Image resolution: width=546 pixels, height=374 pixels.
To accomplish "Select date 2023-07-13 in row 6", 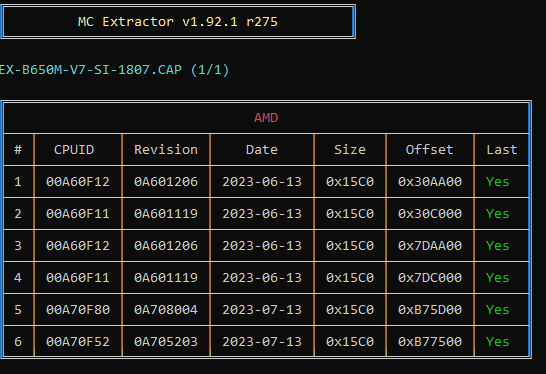I will click(x=262, y=342).
